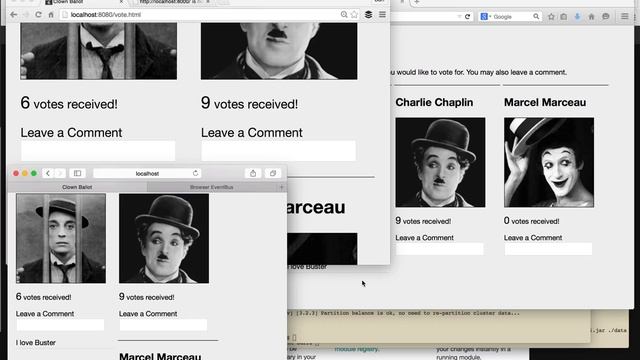This screenshot has width=640, height=360.
Task: Click Marcel Marceau photo in Firefox window
Action: pos(549,162)
